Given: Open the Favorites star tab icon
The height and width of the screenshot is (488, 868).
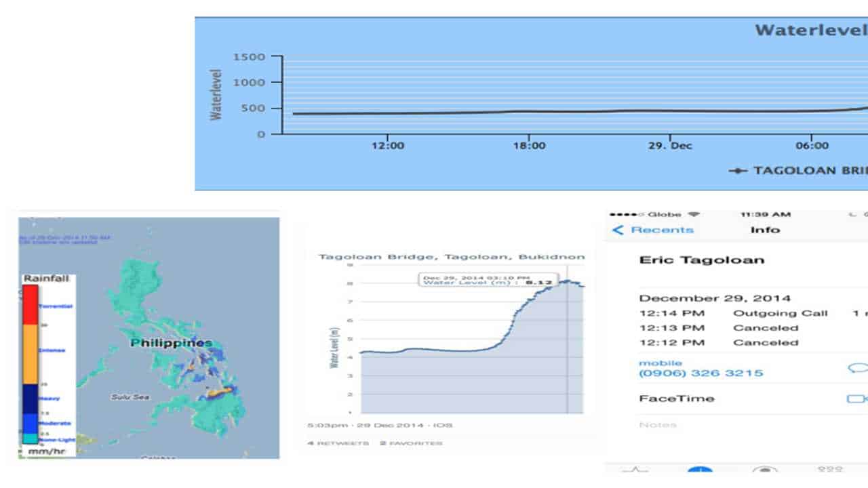Looking at the screenshot, I should click(x=635, y=470).
